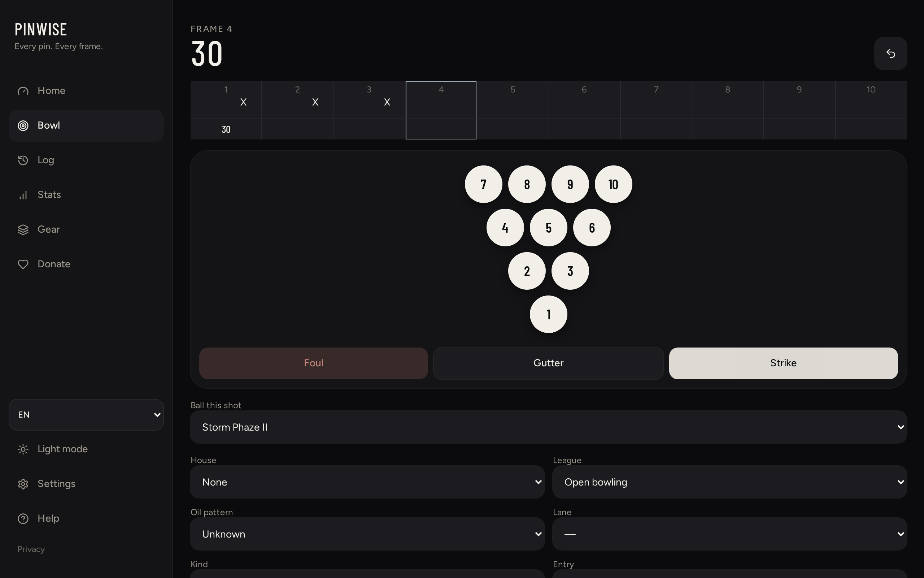Viewport: 924px width, 578px height.
Task: Click frame 10 in the scorecard
Action: coord(871,110)
